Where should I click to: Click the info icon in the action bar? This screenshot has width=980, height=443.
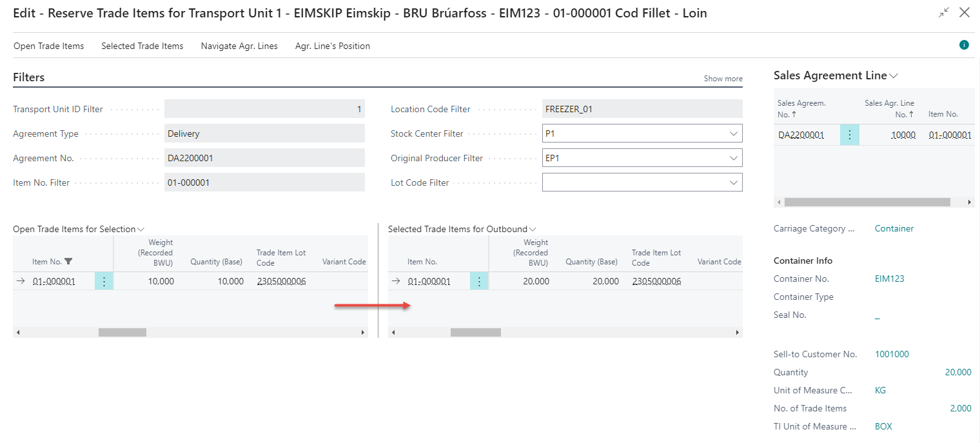point(964,45)
